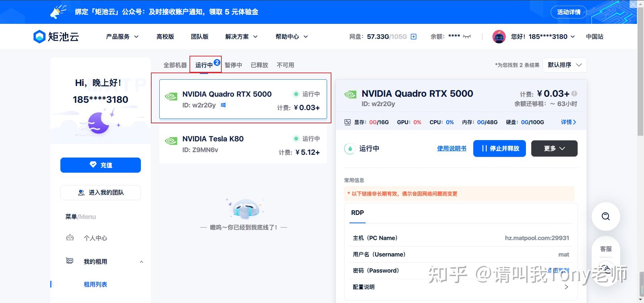This screenshot has width=644, height=303.
Task: Toggle balance visibility eye icon
Action: [x=467, y=36]
